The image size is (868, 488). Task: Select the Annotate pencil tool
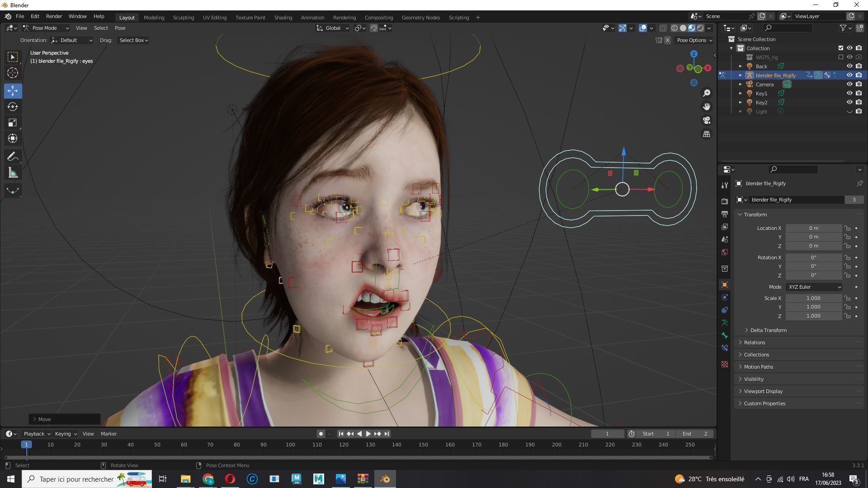(13, 157)
